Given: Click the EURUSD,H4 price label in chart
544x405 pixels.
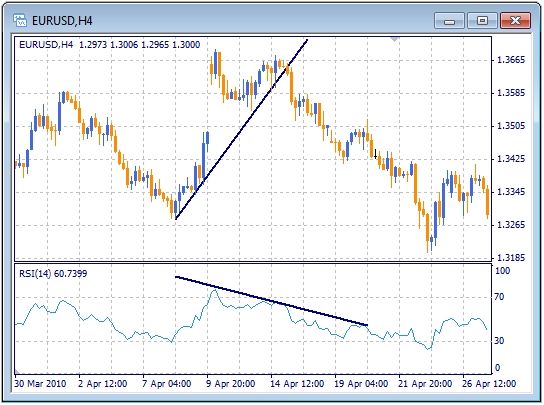Looking at the screenshot, I should (x=110, y=45).
